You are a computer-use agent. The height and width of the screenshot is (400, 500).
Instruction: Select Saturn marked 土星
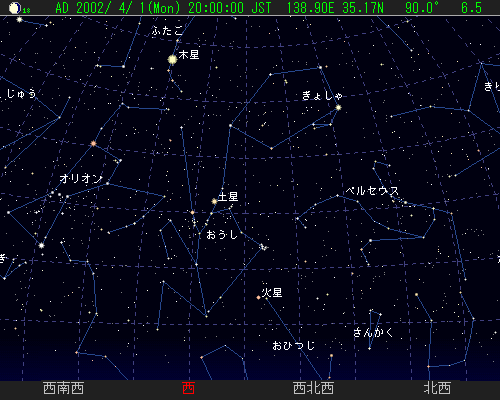coord(214,201)
